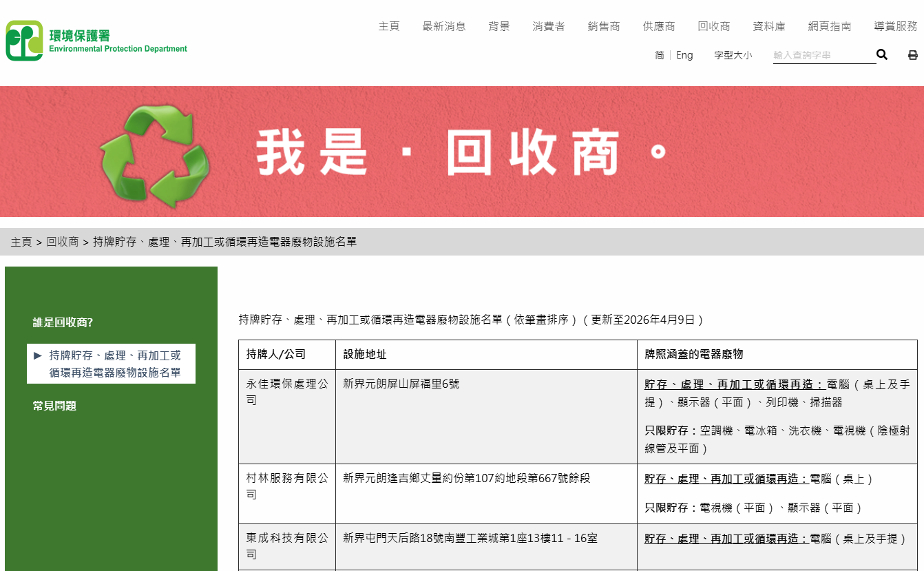Viewport: 924px width, 571px height.
Task: Select 銷售商 from the navigation bar
Action: coord(604,26)
